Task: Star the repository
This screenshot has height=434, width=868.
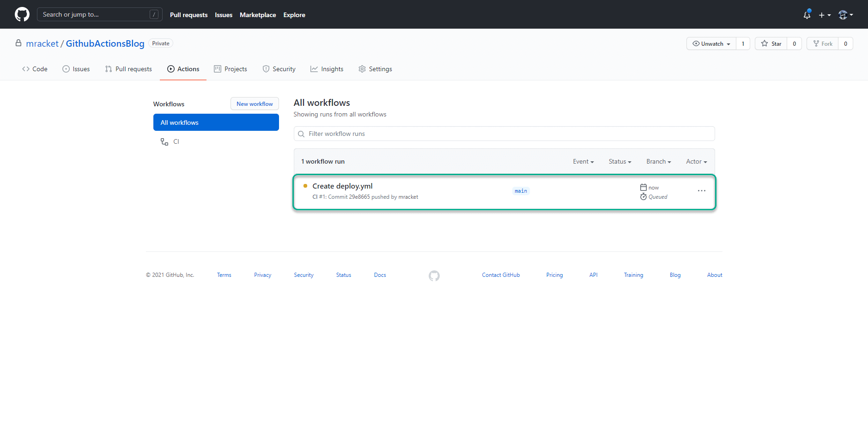Action: point(771,43)
